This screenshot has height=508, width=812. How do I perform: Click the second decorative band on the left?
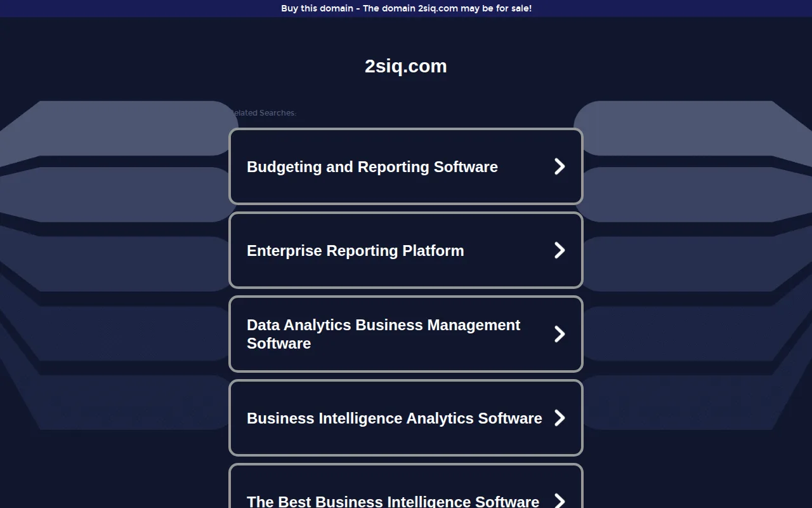click(x=119, y=194)
